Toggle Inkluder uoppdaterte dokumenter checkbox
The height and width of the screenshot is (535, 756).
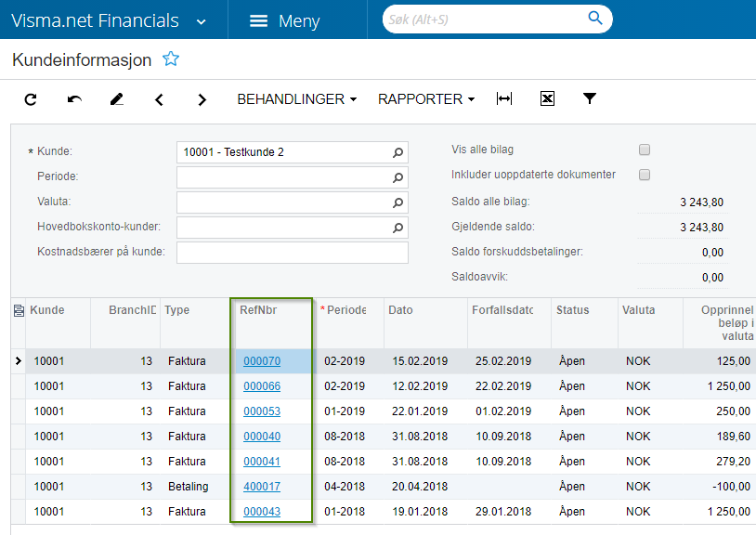coord(645,175)
